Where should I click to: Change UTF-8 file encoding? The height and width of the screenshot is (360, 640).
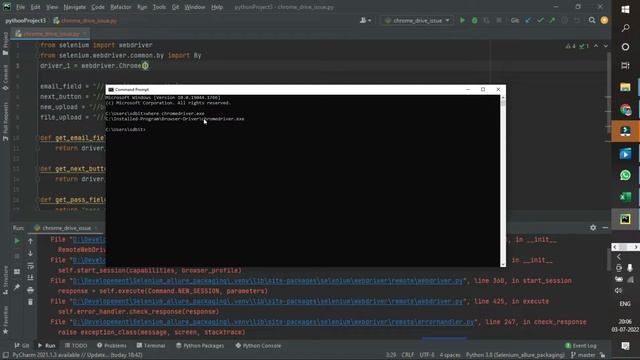click(x=427, y=355)
